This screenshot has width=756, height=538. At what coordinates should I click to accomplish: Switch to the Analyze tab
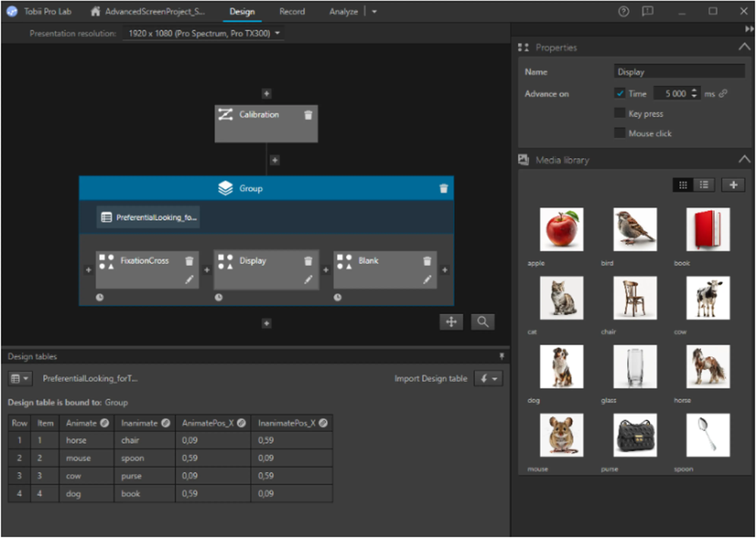[x=343, y=12]
